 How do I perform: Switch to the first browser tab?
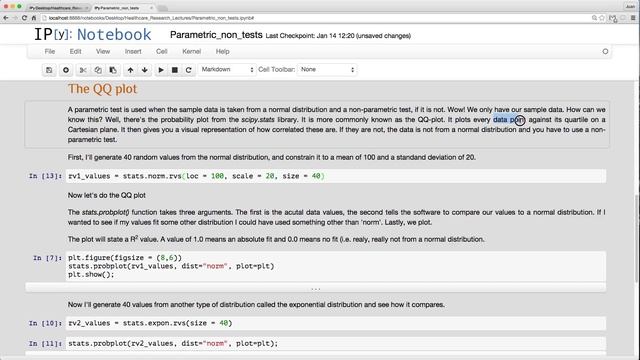(57, 8)
